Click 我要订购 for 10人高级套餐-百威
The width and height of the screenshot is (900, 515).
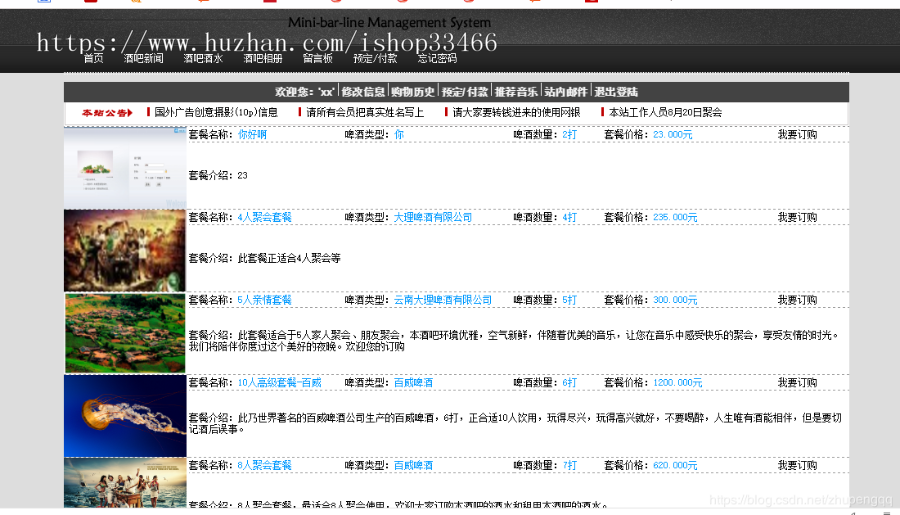tap(797, 383)
